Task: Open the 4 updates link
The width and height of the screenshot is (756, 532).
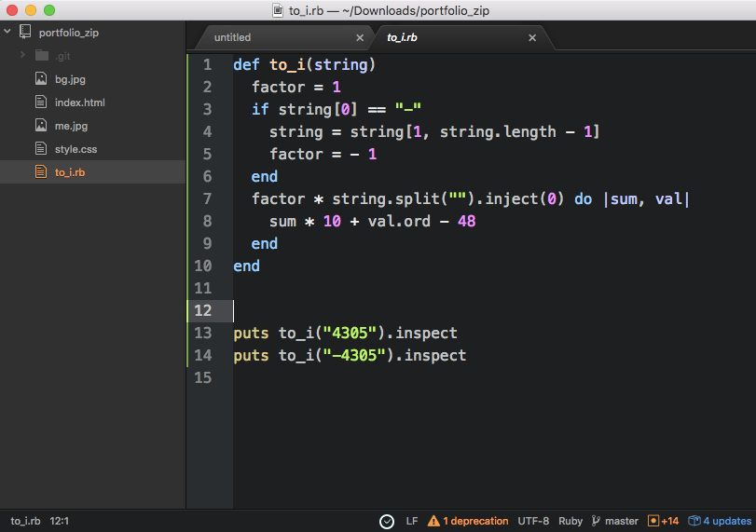Action: 727,521
